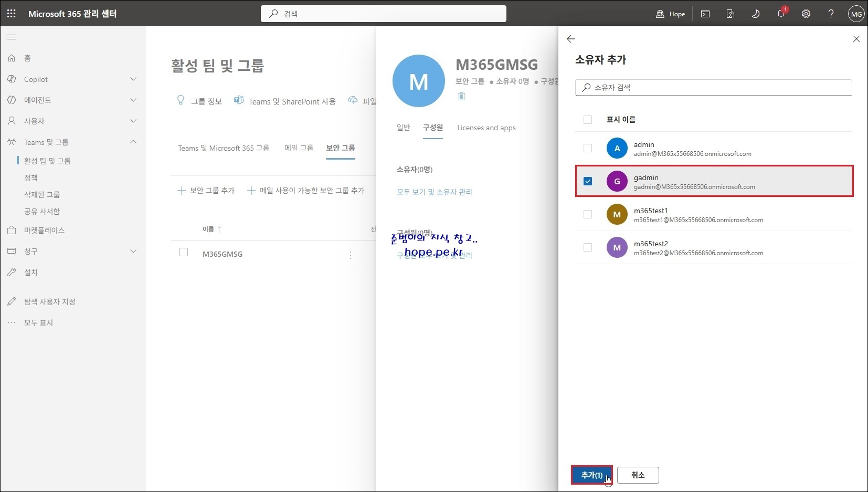Open notifications bell icon
Viewport: 868px width, 492px height.
coord(781,14)
